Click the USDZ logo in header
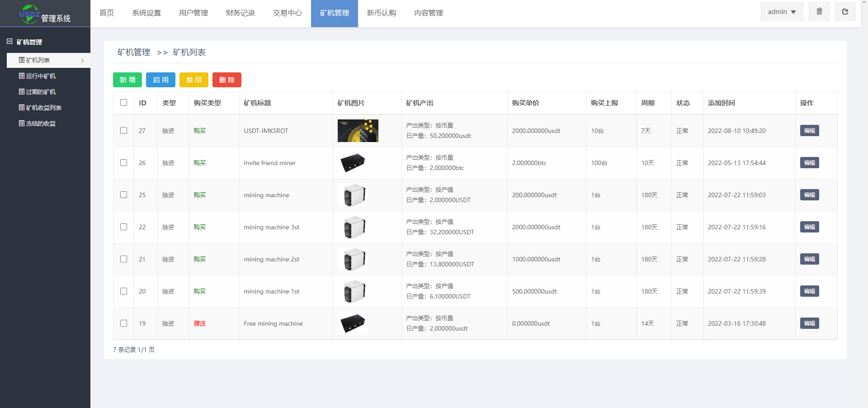The image size is (868, 408). (x=30, y=14)
